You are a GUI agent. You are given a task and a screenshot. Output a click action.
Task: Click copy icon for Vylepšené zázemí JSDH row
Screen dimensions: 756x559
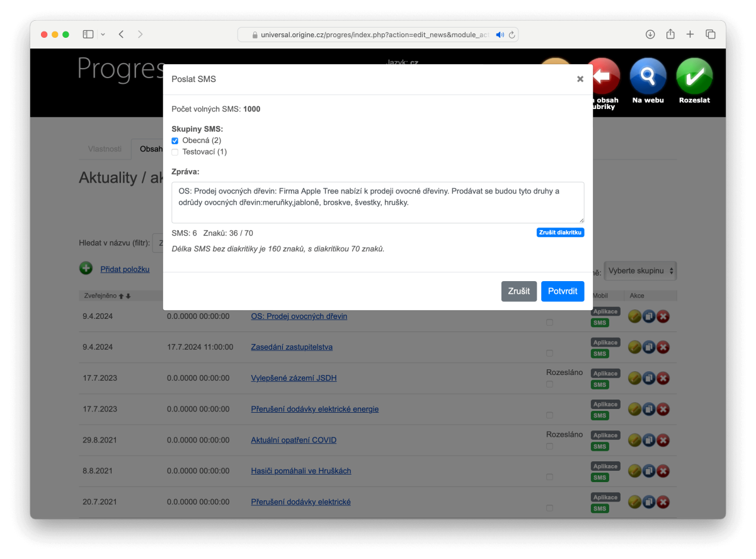[x=648, y=378]
